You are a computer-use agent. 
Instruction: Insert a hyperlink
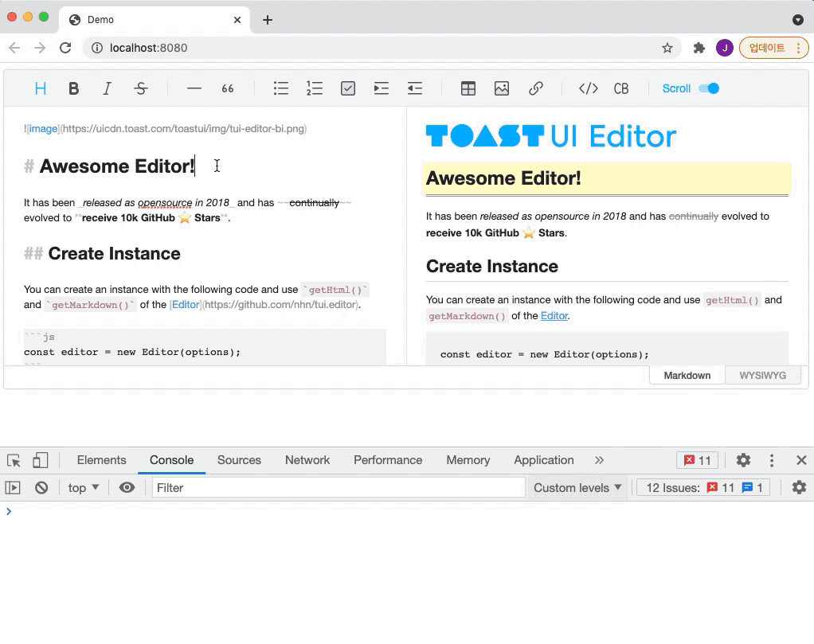534,88
